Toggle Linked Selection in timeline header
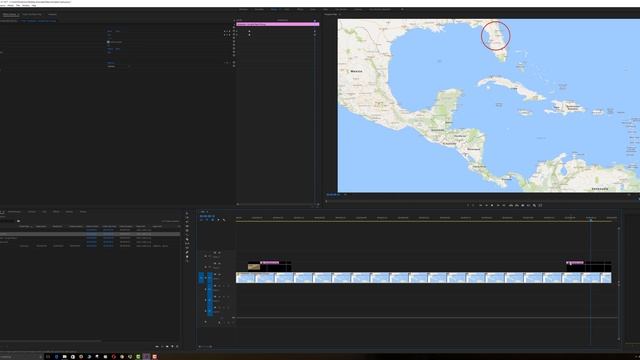Screen dimensions: 640x360 pyautogui.click(x=212, y=220)
